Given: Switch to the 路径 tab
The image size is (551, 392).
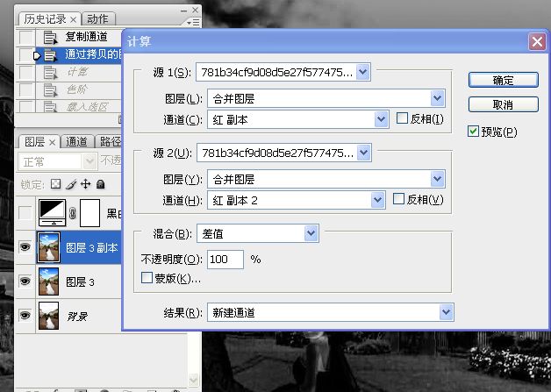Looking at the screenshot, I should [x=110, y=141].
